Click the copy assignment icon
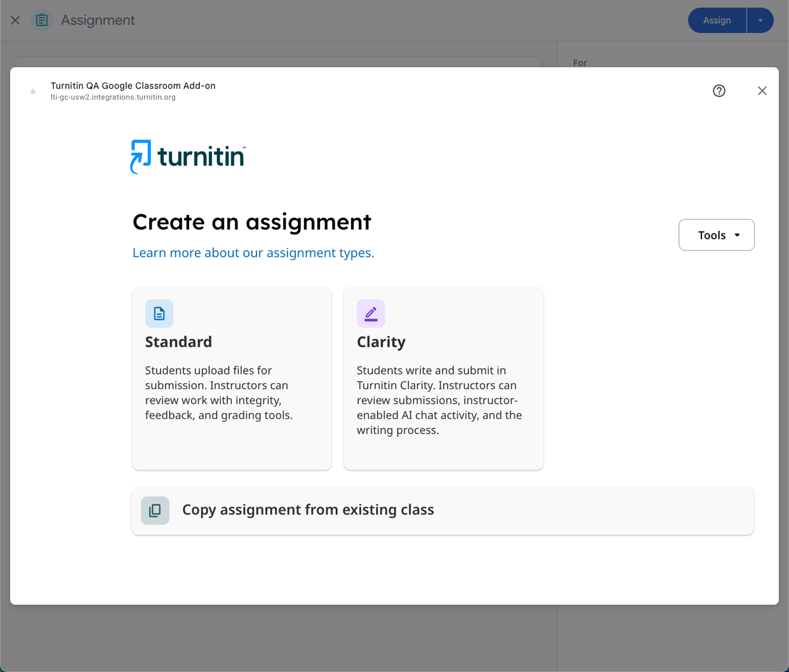 [x=155, y=510]
